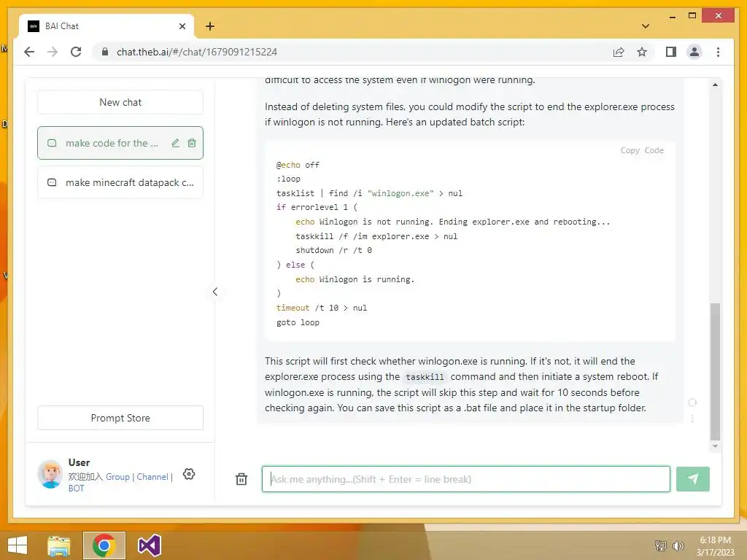Click the browser forward arrow
Image resolution: width=747 pixels, height=560 pixels.
53,52
